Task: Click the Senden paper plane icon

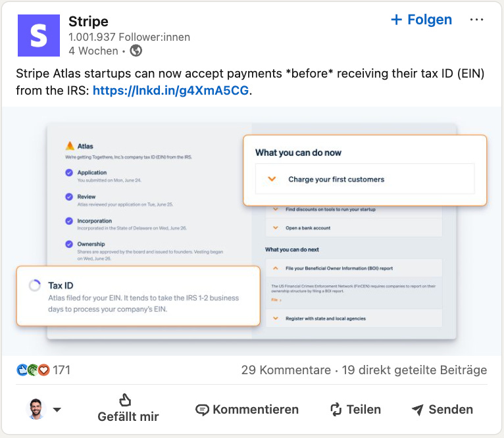Action: pos(418,410)
